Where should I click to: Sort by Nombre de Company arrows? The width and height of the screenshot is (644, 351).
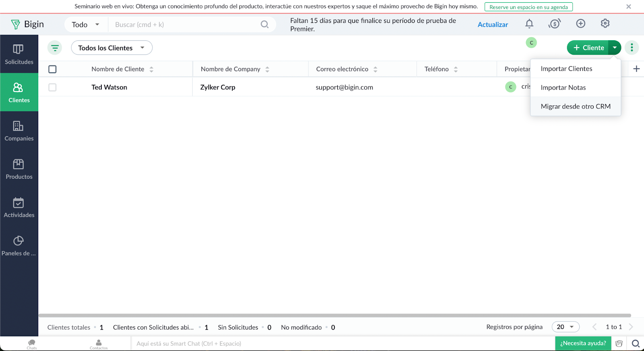pos(267,69)
